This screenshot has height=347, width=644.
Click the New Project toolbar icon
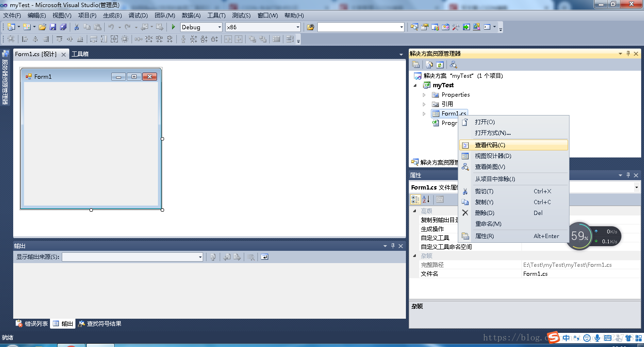pos(11,27)
